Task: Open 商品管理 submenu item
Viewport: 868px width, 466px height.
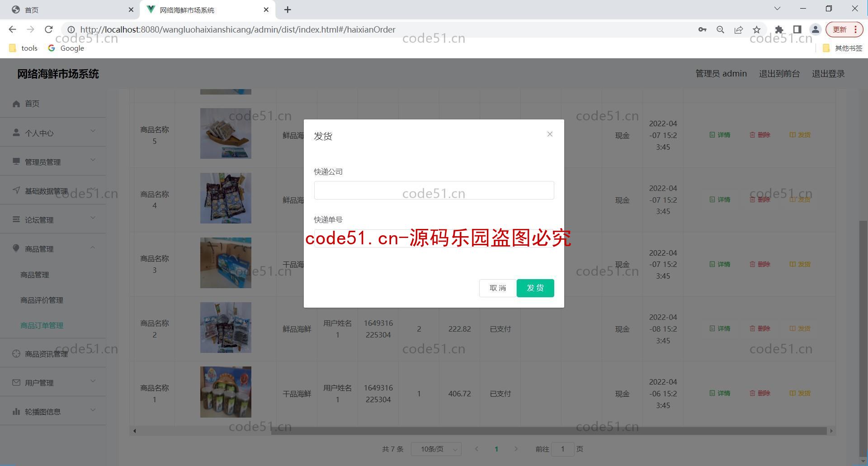Action: coord(35,275)
